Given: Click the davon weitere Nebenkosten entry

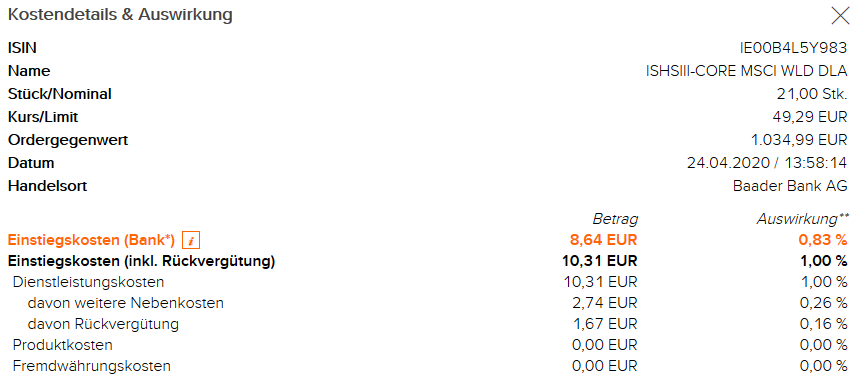Looking at the screenshot, I should (x=125, y=303).
